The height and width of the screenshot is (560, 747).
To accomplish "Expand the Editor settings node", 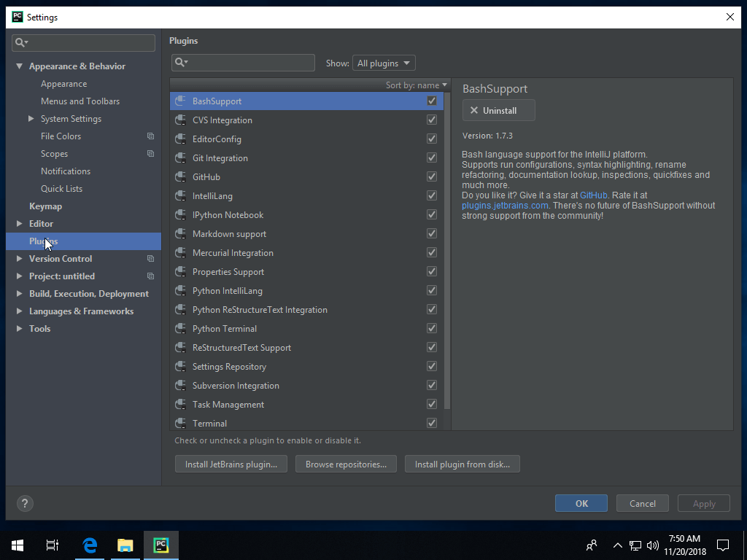I will pos(19,223).
